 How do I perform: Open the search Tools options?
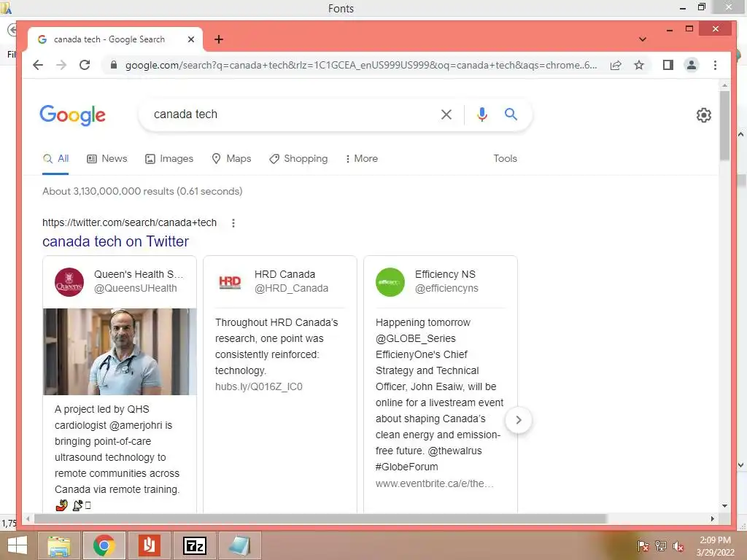click(505, 158)
